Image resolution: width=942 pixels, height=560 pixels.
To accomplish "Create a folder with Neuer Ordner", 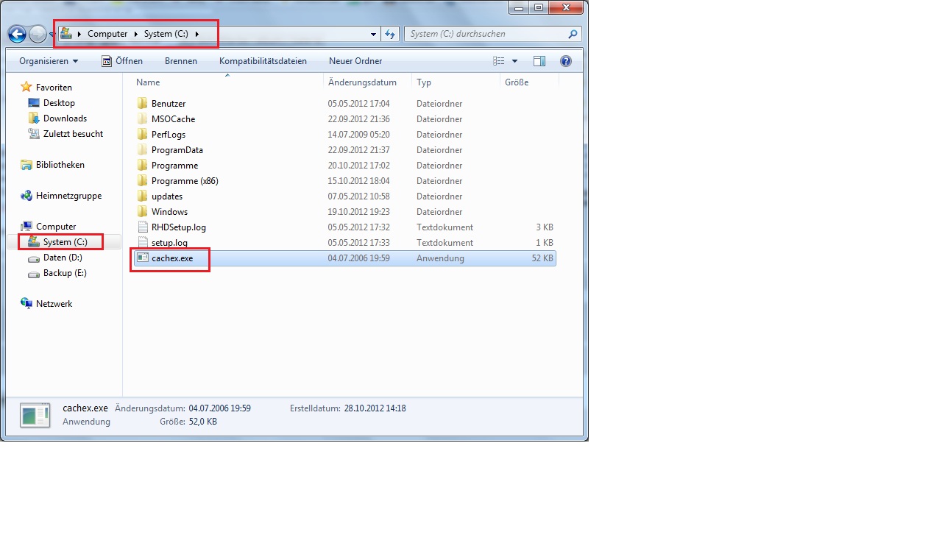I will click(355, 61).
